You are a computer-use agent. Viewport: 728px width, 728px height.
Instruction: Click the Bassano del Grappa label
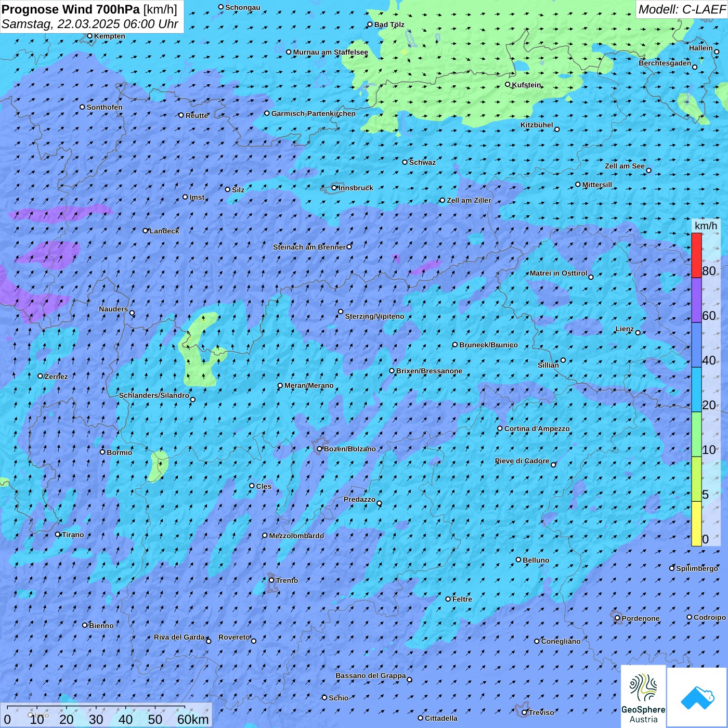(371, 675)
